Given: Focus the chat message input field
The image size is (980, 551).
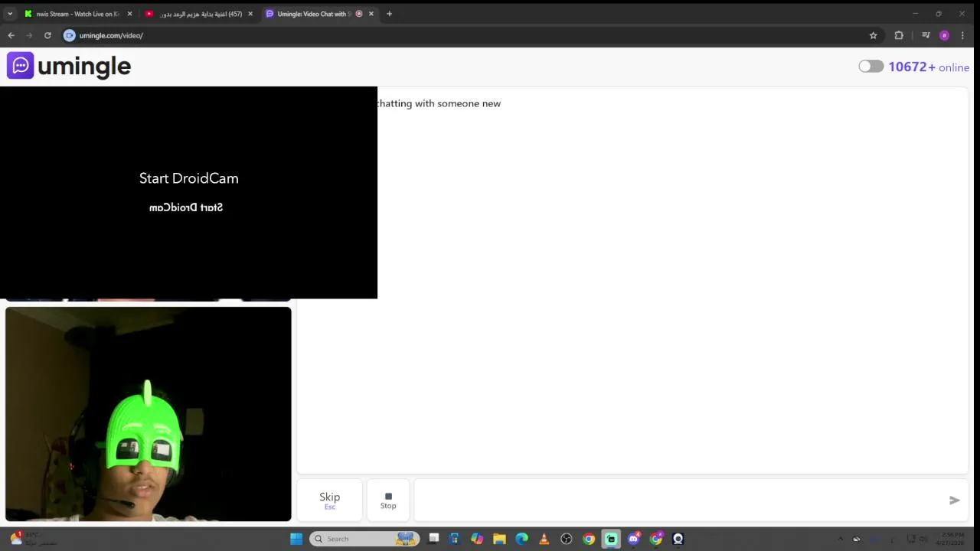Looking at the screenshot, I should [678, 500].
